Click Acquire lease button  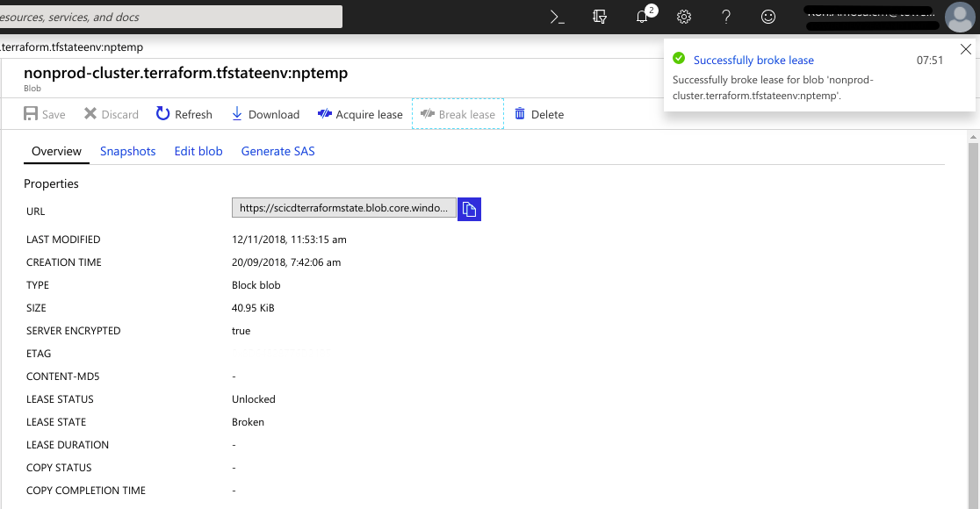click(x=360, y=114)
